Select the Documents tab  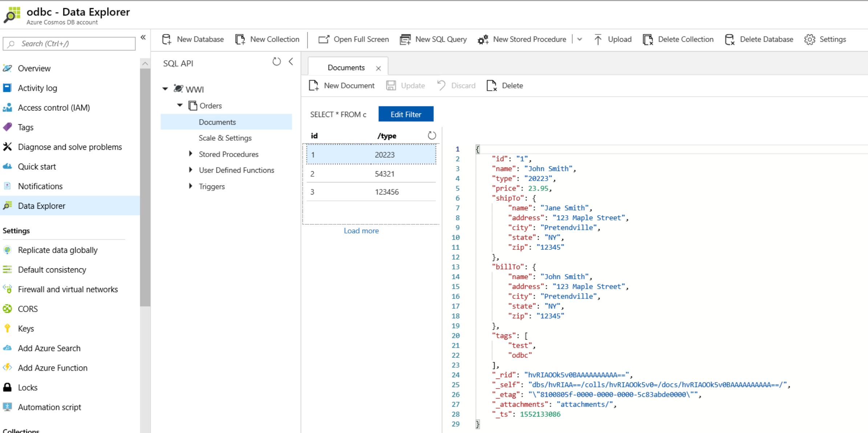[x=346, y=68]
